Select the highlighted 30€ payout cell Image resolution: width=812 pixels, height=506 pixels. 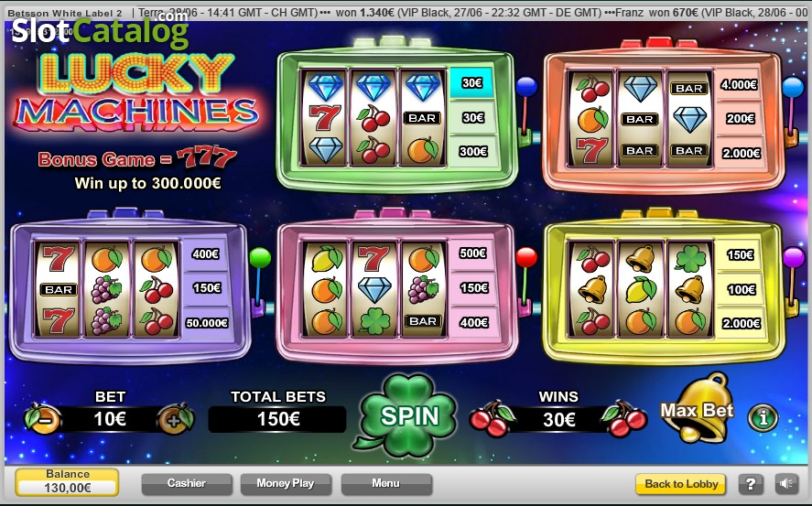click(471, 82)
